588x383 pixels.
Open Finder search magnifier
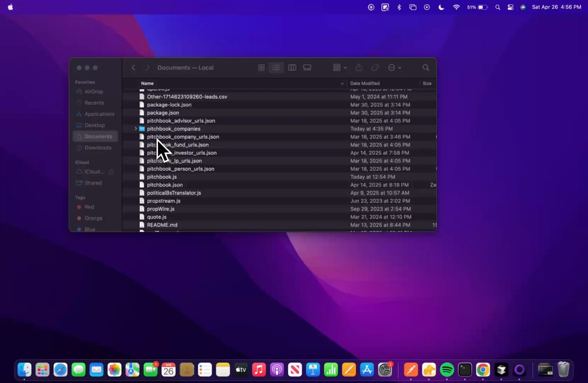point(425,68)
